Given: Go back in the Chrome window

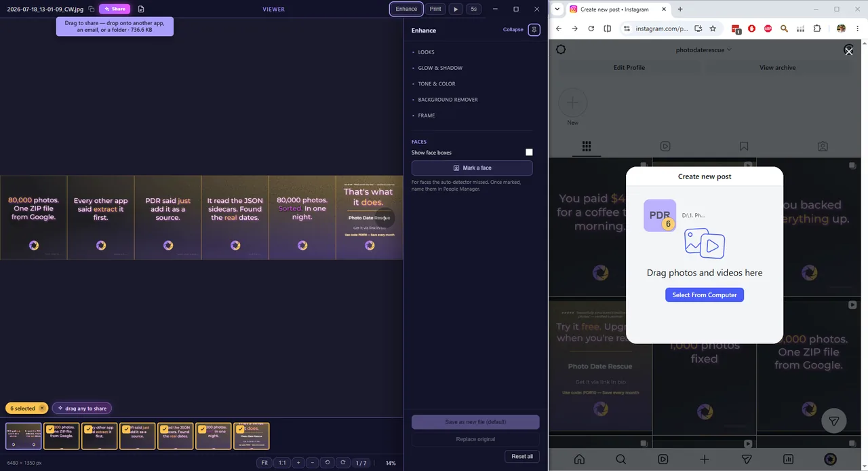Looking at the screenshot, I should click(x=558, y=29).
